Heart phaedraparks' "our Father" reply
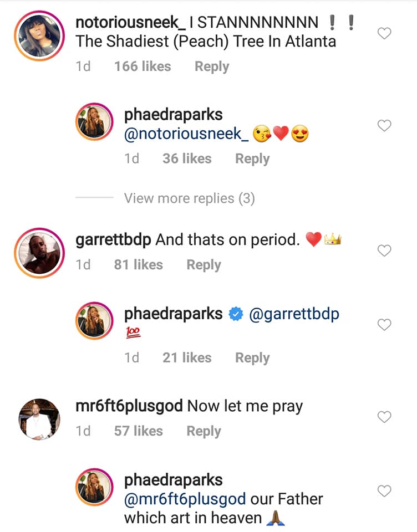The image size is (417, 532). pos(384,491)
